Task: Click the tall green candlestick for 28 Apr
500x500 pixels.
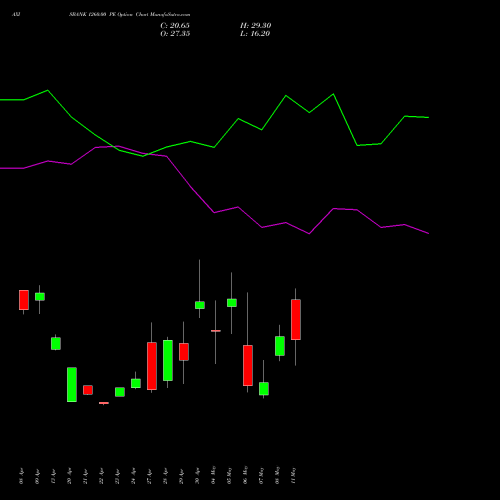Action: click(168, 360)
